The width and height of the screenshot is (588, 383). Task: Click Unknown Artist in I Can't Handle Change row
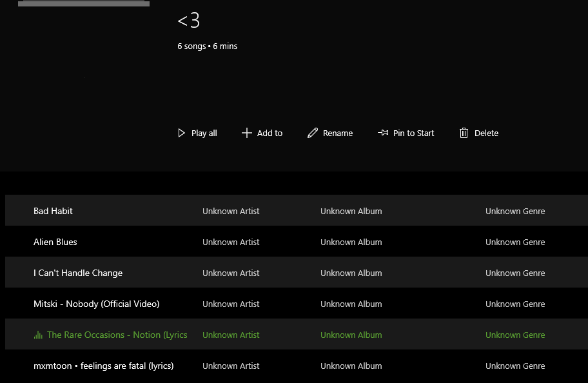pos(231,273)
